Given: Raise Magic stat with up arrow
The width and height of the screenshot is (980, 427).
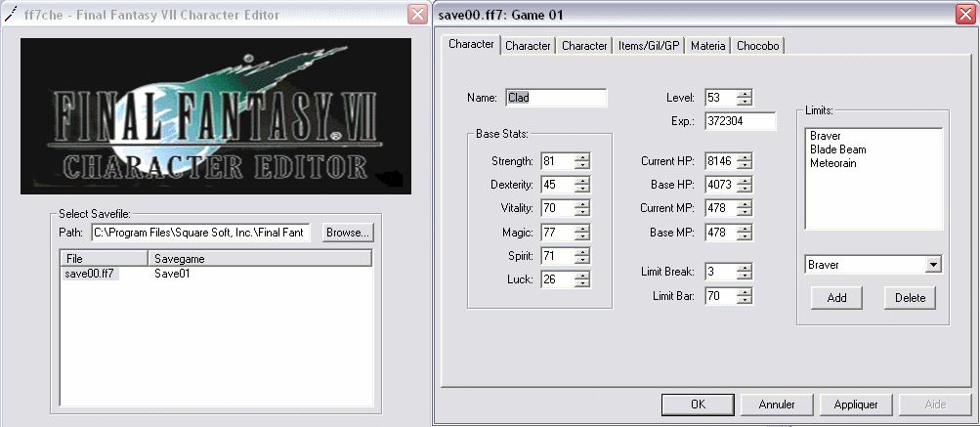Looking at the screenshot, I should 582,229.
